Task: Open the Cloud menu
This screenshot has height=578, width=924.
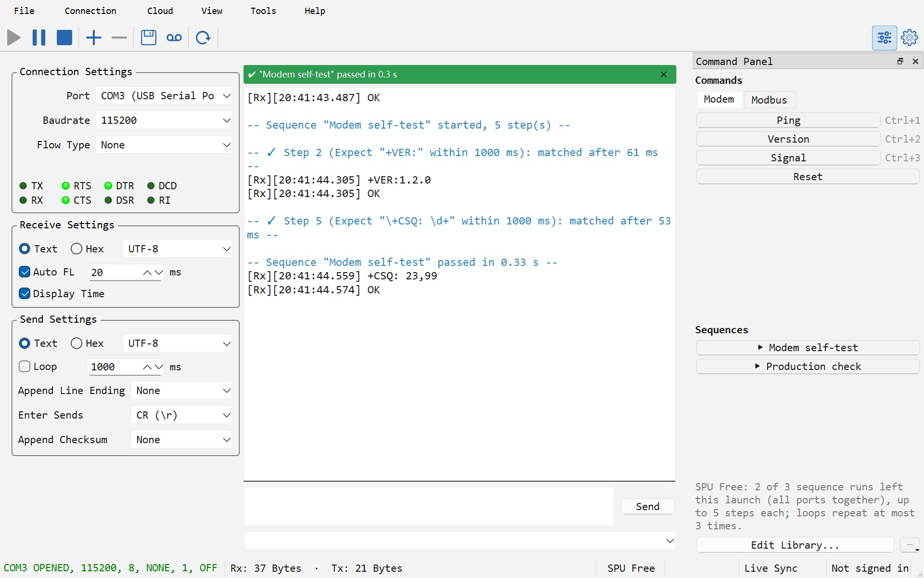Action: pos(160,11)
